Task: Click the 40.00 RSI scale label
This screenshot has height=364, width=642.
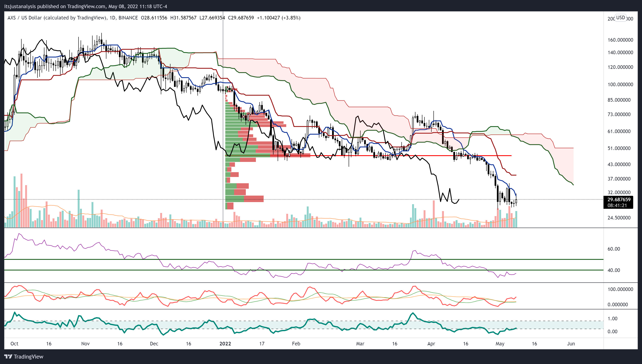Action: tap(614, 270)
